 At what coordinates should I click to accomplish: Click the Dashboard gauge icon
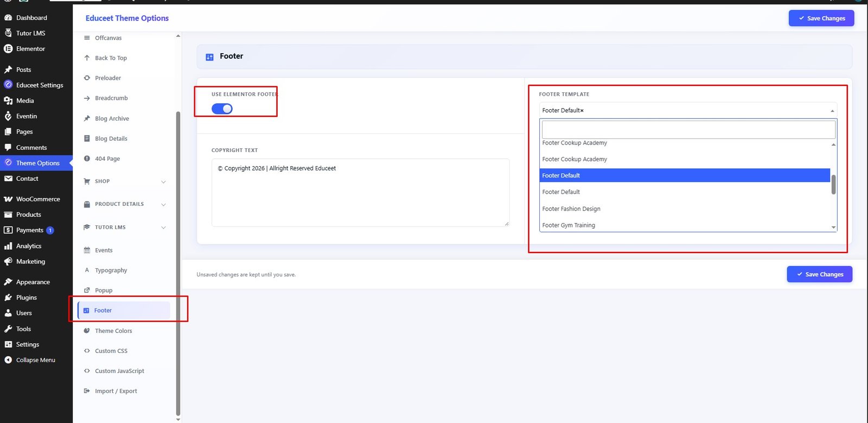(8, 18)
